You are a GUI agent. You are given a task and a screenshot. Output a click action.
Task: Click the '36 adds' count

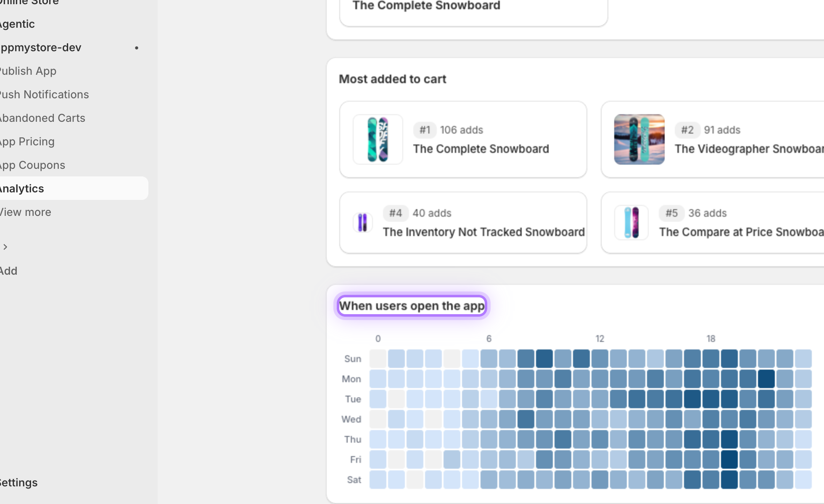pos(708,213)
